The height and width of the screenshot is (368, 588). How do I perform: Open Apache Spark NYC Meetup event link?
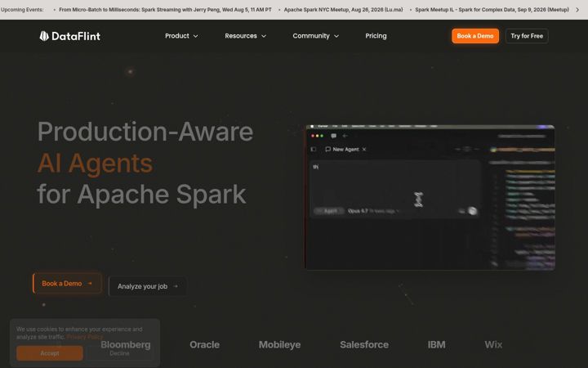(x=343, y=10)
